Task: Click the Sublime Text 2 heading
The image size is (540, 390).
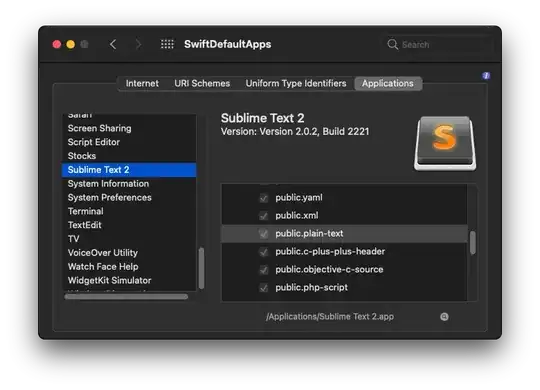Action: click(x=262, y=118)
